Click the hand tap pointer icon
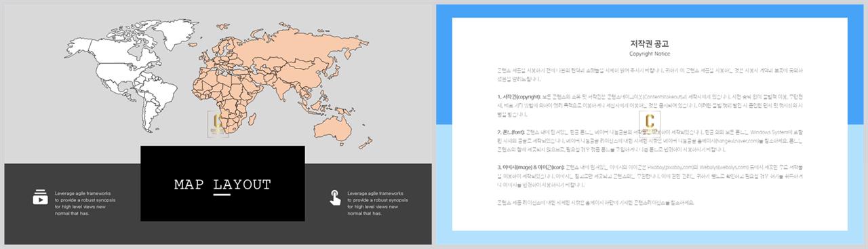Image resolution: width=868 pixels, height=249 pixels. pos(335,197)
